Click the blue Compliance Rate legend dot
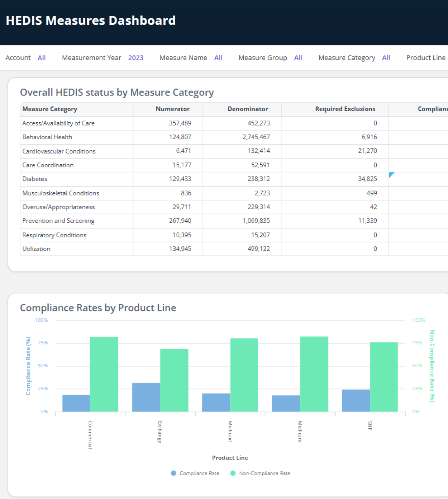 173,473
